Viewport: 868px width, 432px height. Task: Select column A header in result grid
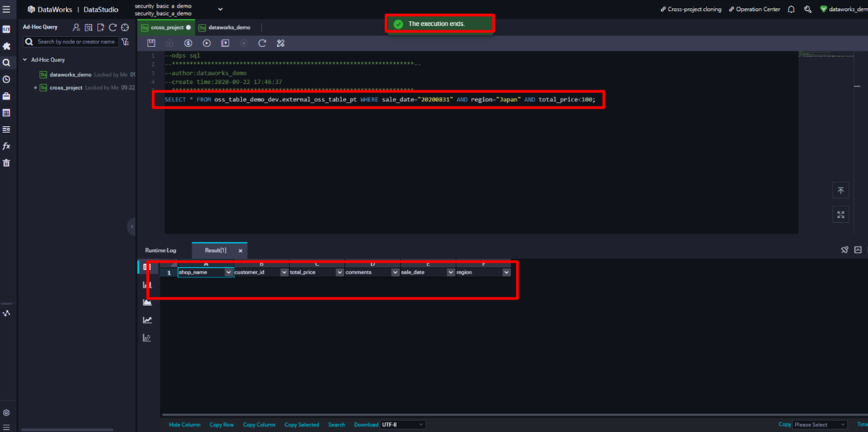pyautogui.click(x=205, y=263)
